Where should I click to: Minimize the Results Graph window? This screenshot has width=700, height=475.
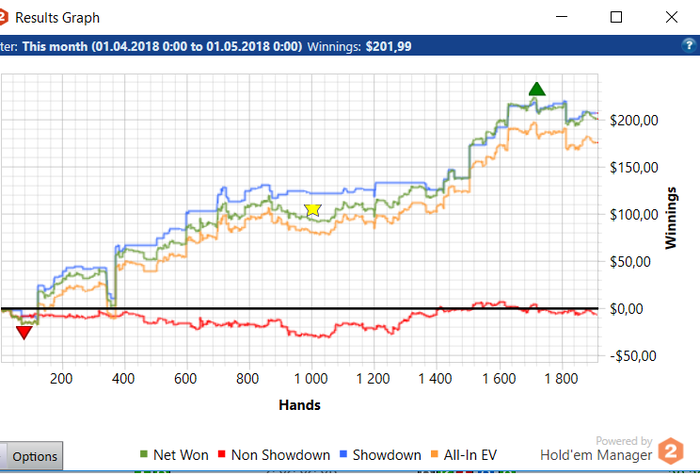click(562, 17)
